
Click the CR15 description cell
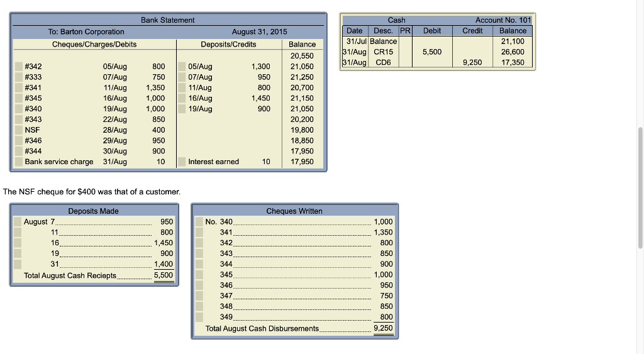[383, 52]
